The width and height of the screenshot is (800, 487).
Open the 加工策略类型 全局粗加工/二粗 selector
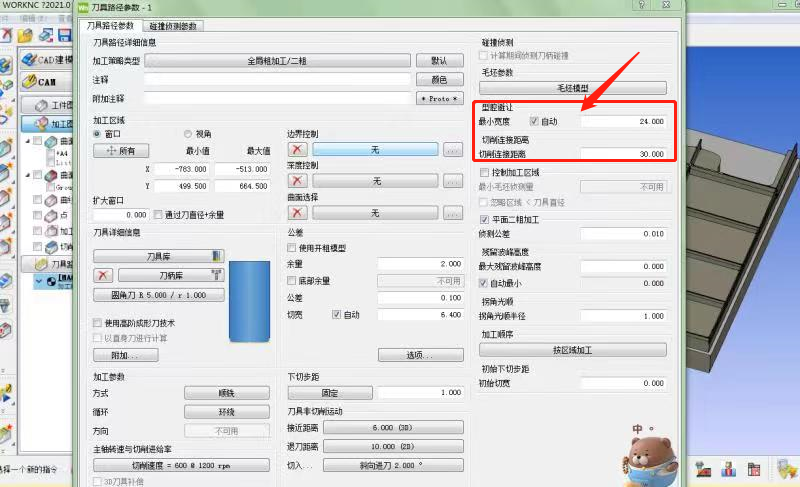(277, 61)
